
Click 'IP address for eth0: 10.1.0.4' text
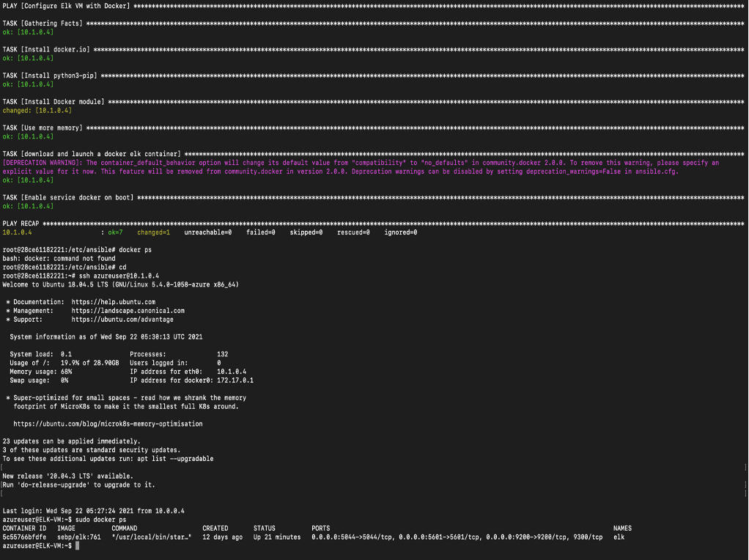click(x=188, y=372)
